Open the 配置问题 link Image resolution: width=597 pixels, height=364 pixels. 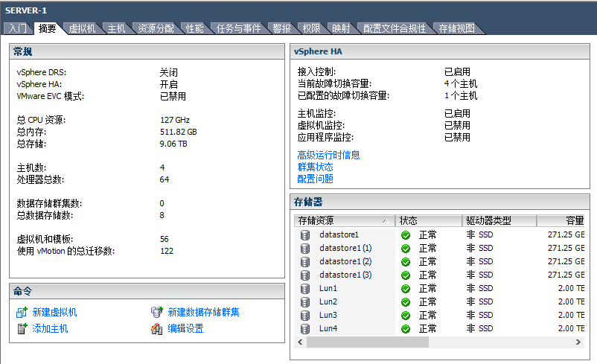pyautogui.click(x=315, y=179)
